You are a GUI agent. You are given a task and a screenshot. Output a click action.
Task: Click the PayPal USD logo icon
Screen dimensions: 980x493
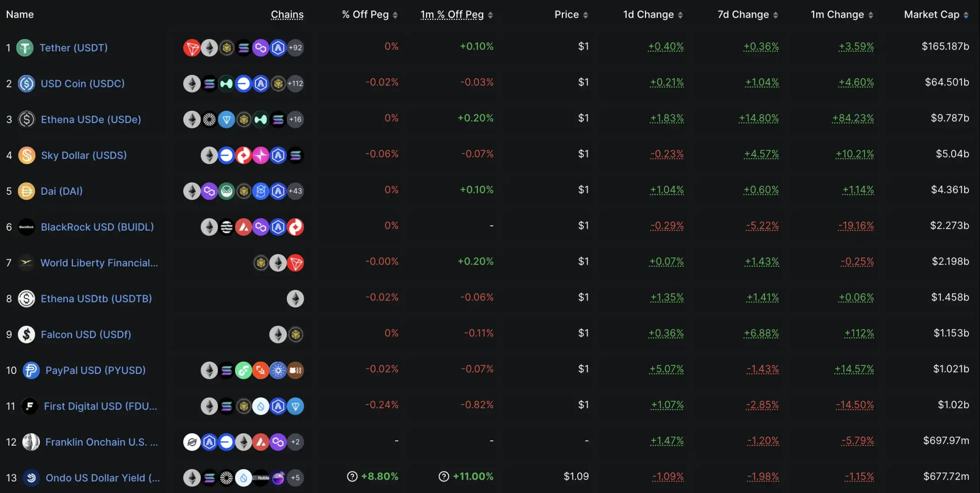31,370
